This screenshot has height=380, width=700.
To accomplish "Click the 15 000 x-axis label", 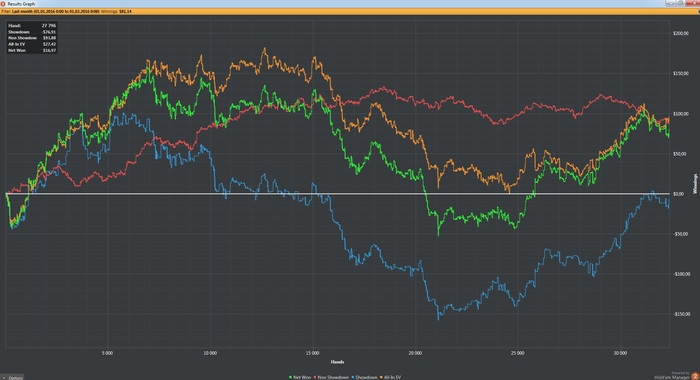I will tap(312, 353).
